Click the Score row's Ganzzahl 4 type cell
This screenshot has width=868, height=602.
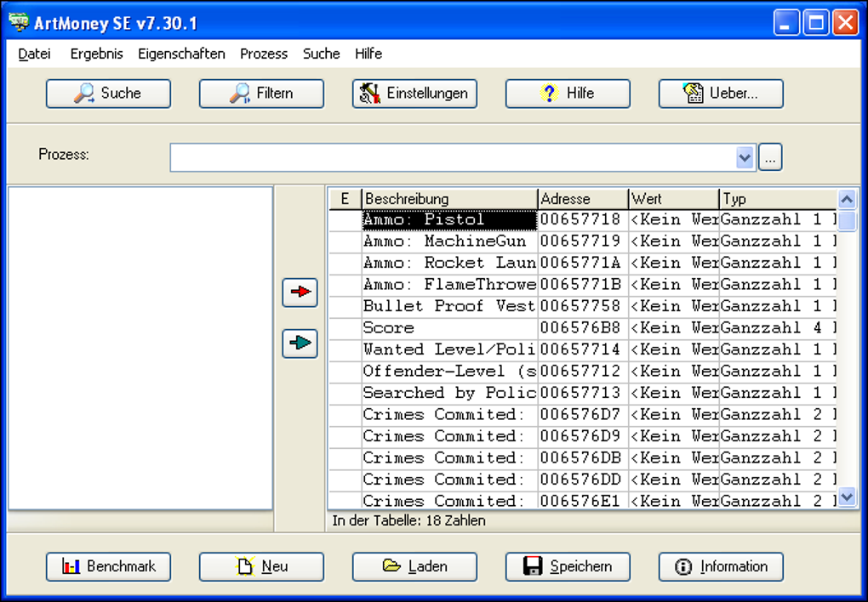coord(778,328)
